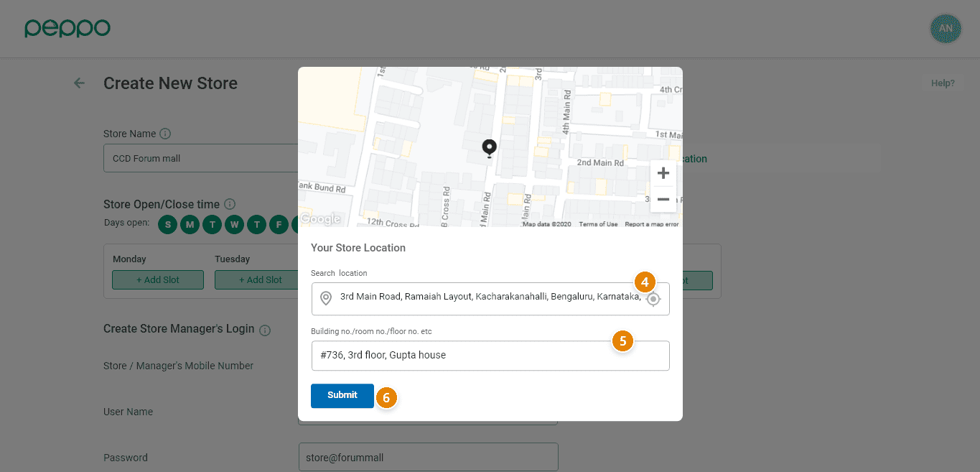Zoom in on the map

[x=663, y=173]
